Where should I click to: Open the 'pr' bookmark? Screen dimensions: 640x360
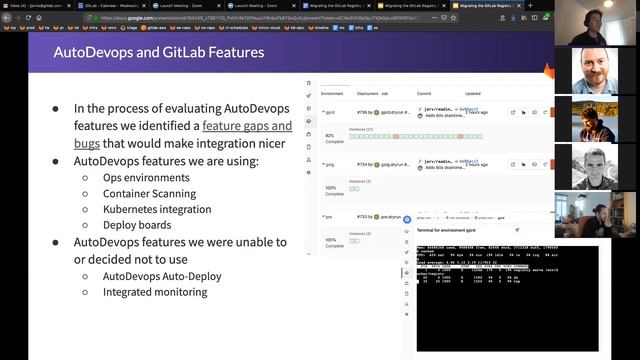[x=59, y=28]
